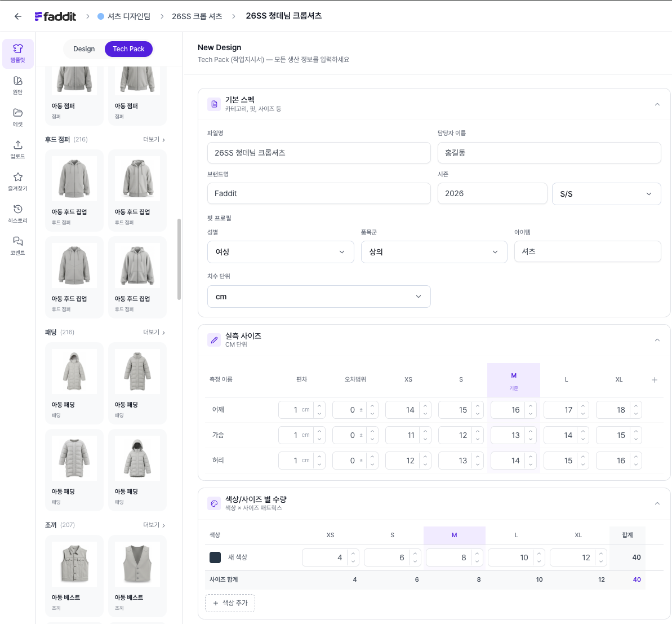Increase 어깨 XS value with stepper
672x624 pixels.
click(425, 406)
